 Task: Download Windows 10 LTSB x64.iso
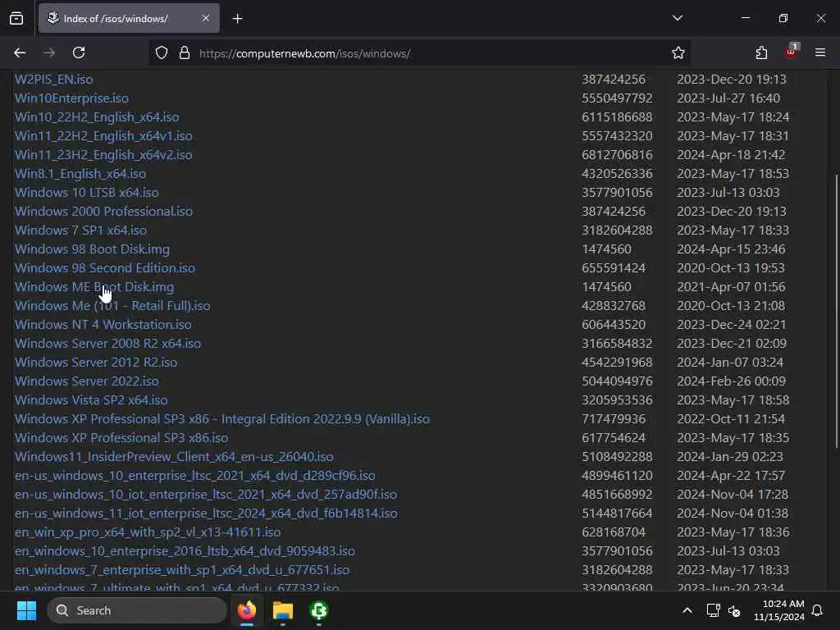coord(86,192)
